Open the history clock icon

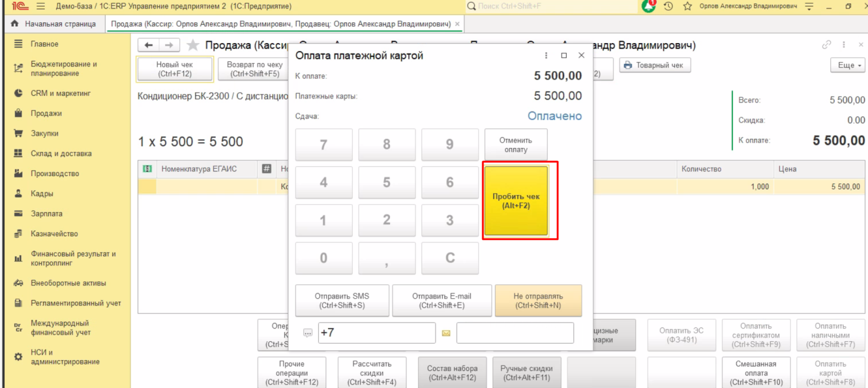668,6
